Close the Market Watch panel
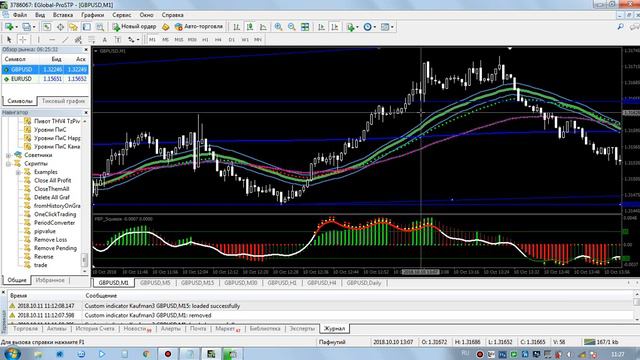The width and height of the screenshot is (640, 360). [86, 49]
